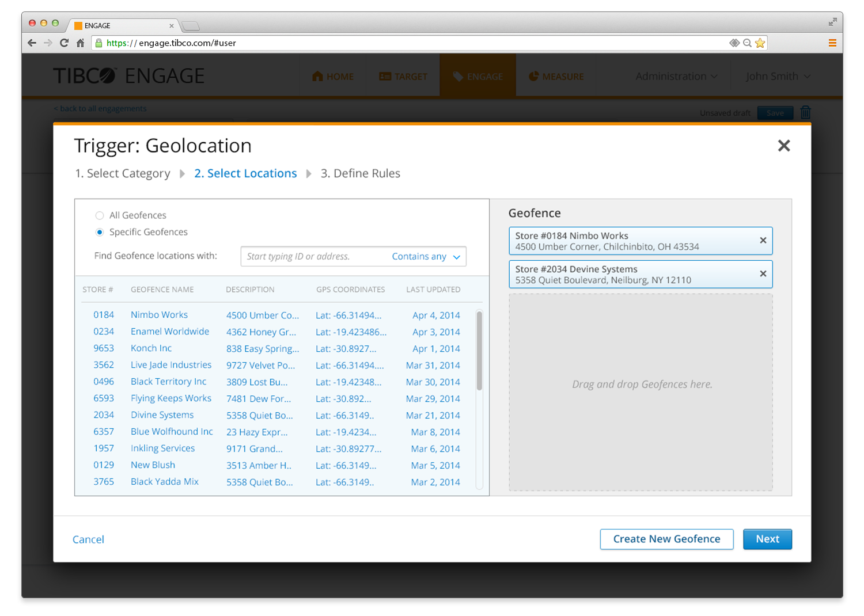
Task: Click the browser forward arrow
Action: (48, 43)
